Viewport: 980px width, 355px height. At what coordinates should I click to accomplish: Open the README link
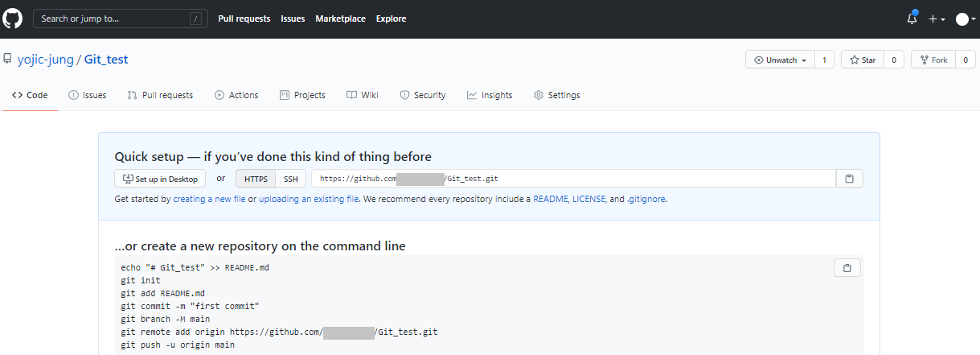pyautogui.click(x=551, y=199)
